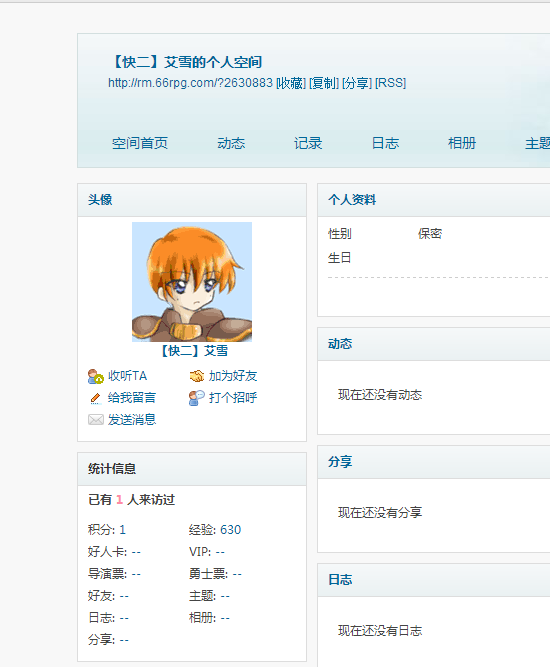The height and width of the screenshot is (667, 550).
Task: Click the 日志: -- stat entry
Action: pyautogui.click(x=108, y=618)
